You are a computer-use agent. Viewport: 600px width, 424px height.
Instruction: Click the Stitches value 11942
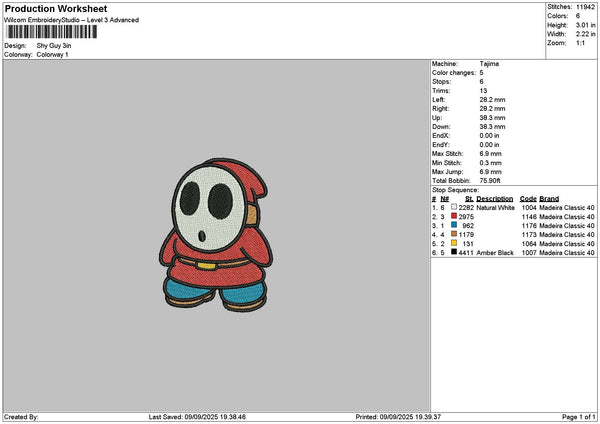click(585, 7)
